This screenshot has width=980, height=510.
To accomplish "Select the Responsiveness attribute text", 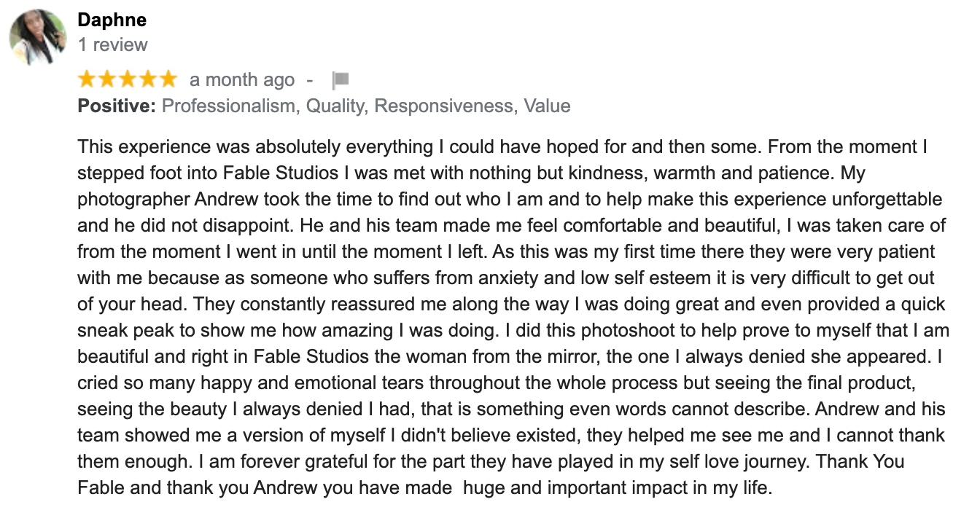I will [445, 106].
